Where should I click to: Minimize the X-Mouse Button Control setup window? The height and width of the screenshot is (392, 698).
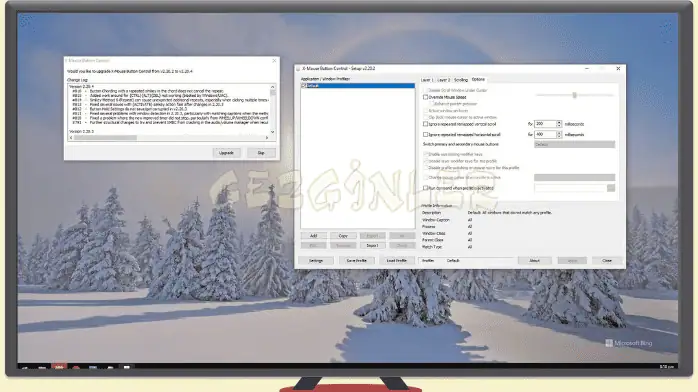click(587, 69)
